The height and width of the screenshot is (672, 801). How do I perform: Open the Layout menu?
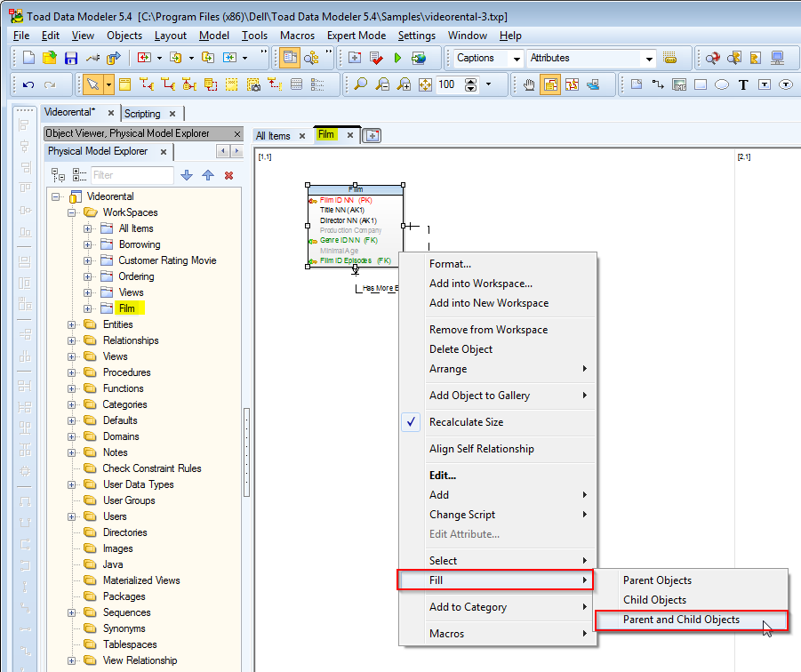tap(170, 36)
